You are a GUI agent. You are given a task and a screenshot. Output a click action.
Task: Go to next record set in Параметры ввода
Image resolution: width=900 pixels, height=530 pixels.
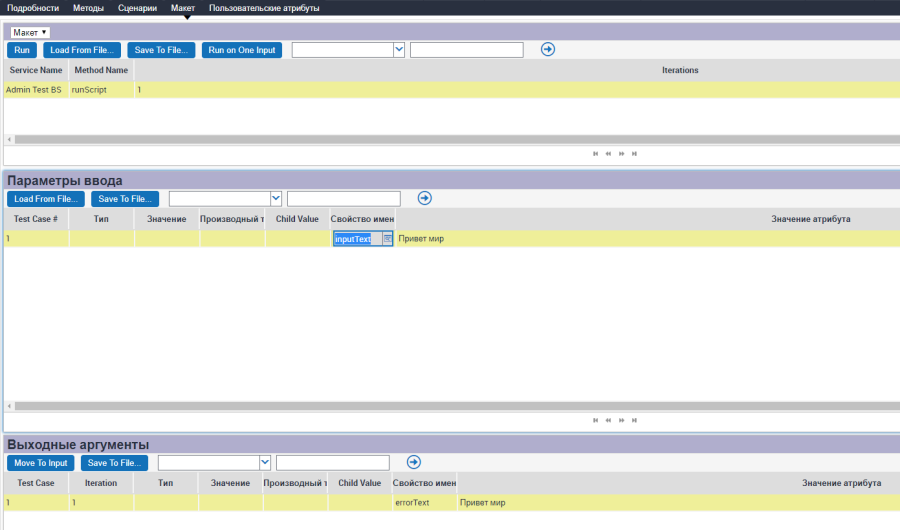pyautogui.click(x=622, y=420)
